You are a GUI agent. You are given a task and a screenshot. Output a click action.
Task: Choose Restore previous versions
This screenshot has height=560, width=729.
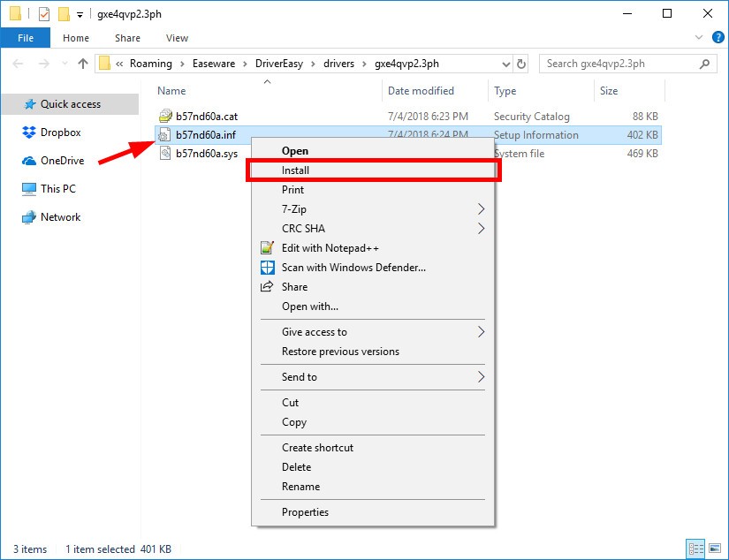click(373, 352)
